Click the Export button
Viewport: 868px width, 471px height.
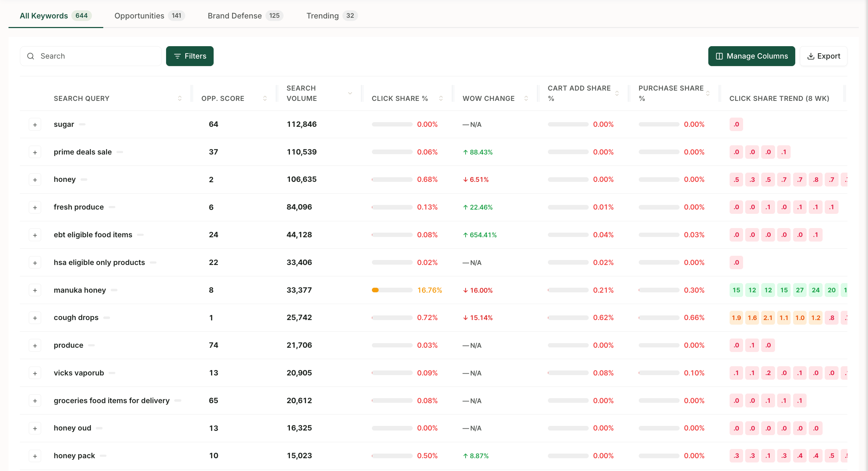[x=824, y=56]
